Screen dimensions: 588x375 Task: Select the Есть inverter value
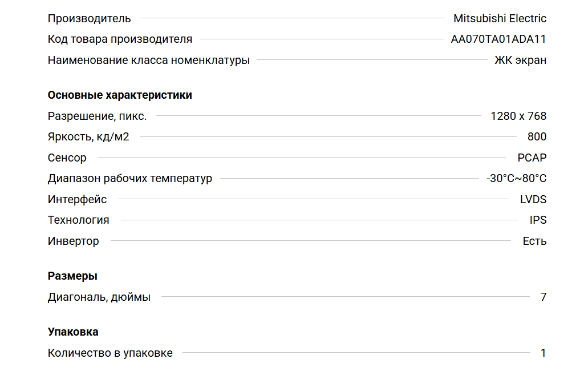[534, 241]
